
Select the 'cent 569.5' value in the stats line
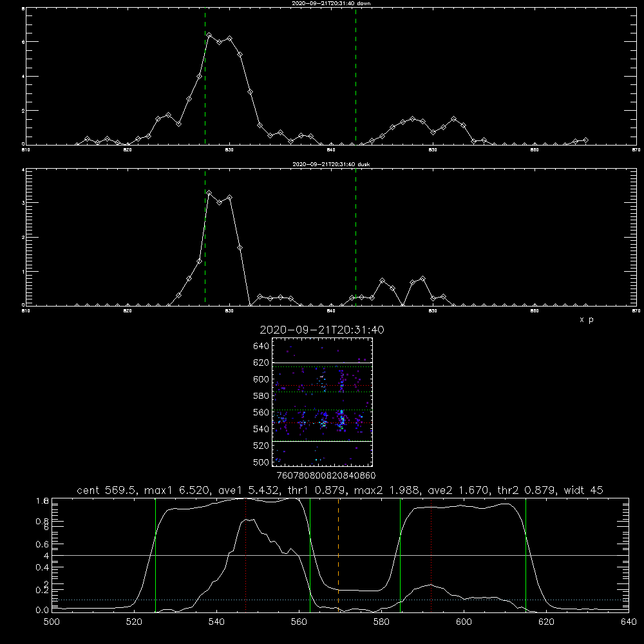pos(107,490)
